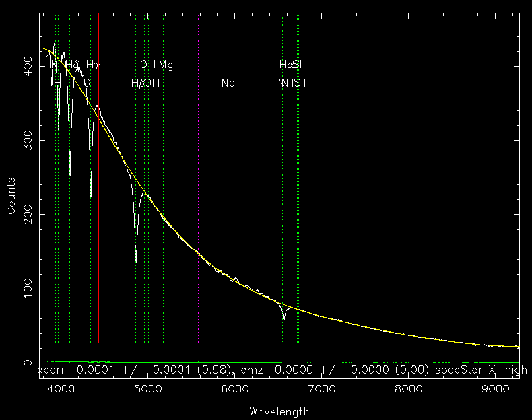Click the xcorr text in the status line

[x=54, y=370]
